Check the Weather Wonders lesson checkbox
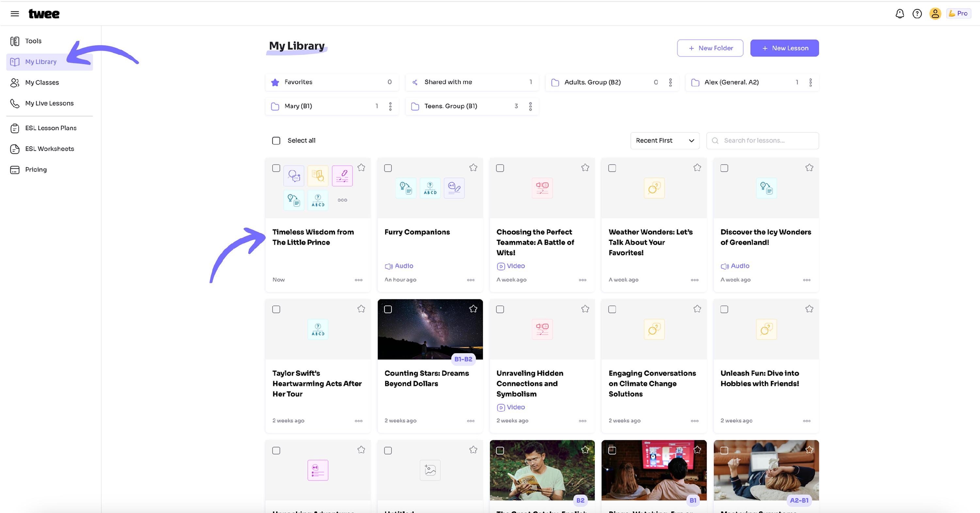 [612, 168]
